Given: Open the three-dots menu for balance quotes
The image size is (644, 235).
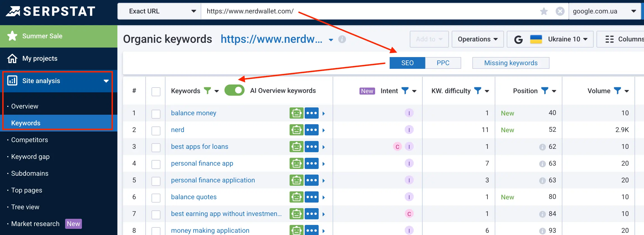Looking at the screenshot, I should click(312, 197).
